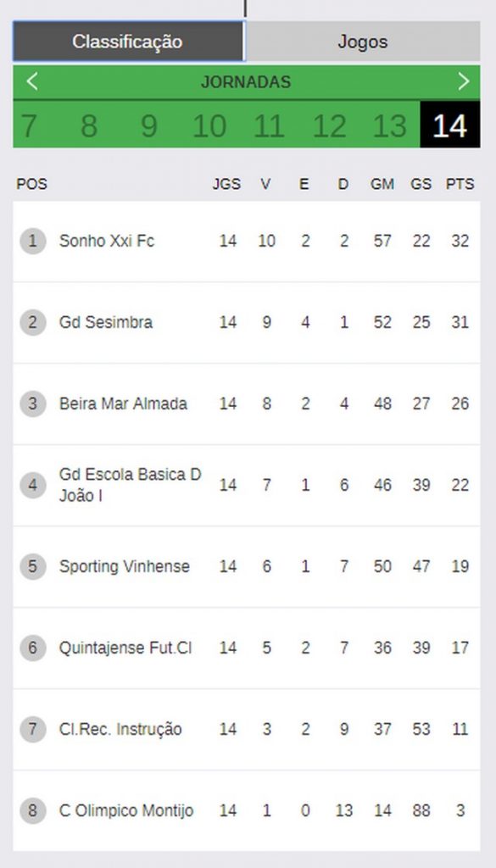The width and height of the screenshot is (496, 868).
Task: Select jornada 10
Action: [x=209, y=125]
